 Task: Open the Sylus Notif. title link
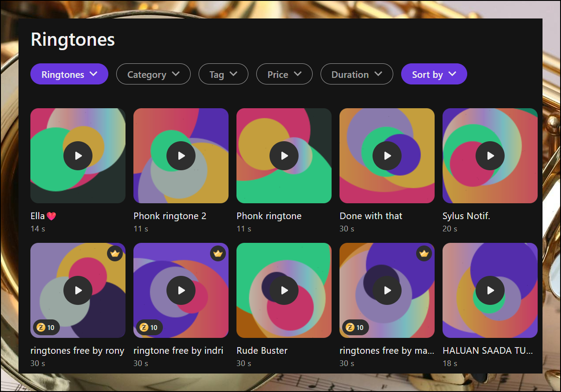click(466, 216)
